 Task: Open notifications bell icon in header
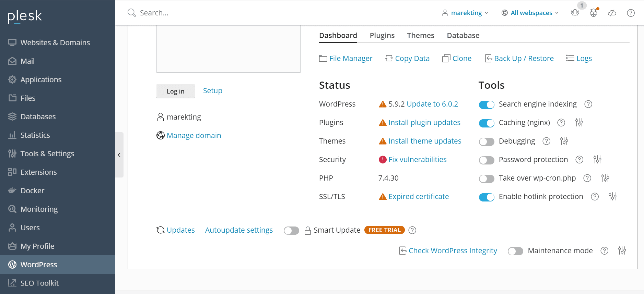point(575,13)
